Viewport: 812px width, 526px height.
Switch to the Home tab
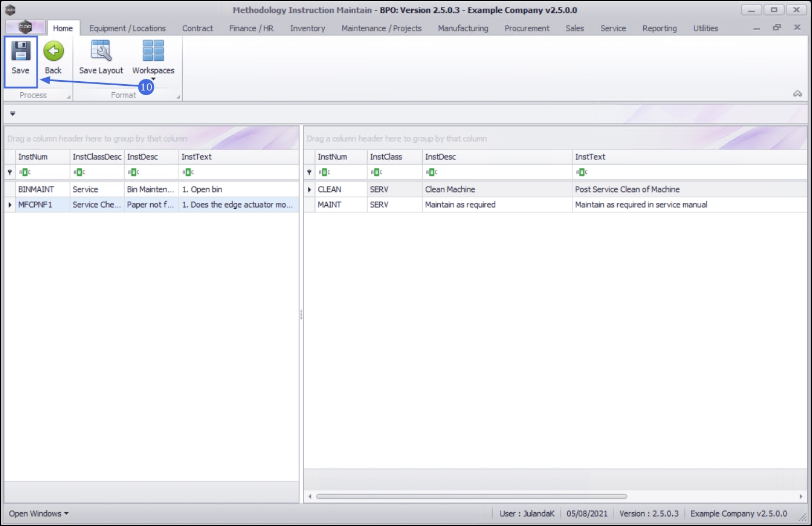pos(63,28)
